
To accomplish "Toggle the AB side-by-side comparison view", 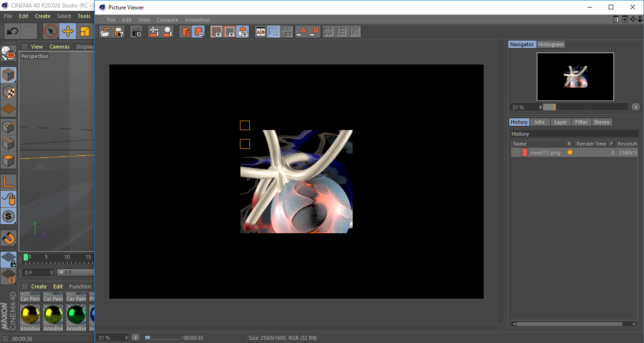I will (x=260, y=32).
